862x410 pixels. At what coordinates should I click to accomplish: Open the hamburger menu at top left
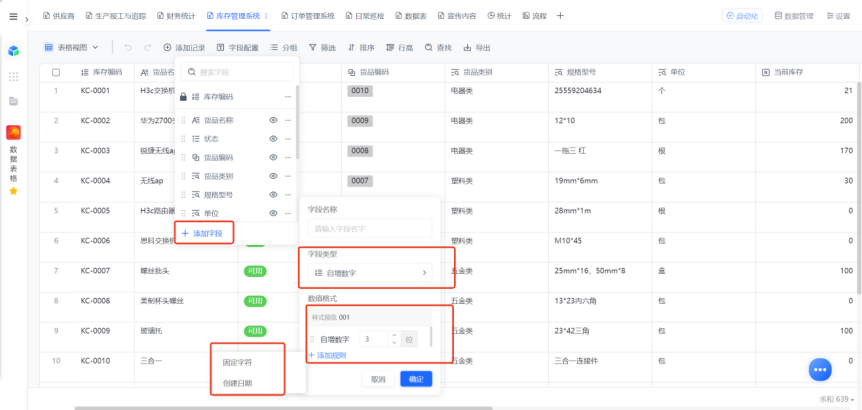(13, 16)
